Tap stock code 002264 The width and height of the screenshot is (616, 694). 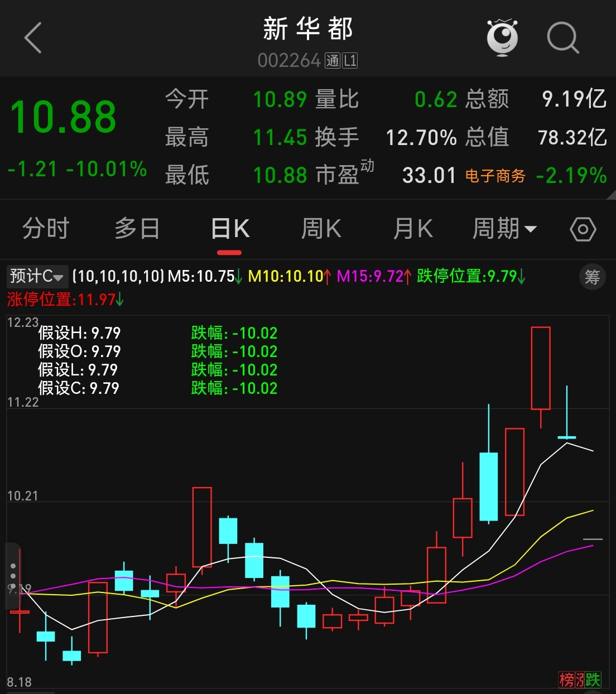tap(289, 60)
